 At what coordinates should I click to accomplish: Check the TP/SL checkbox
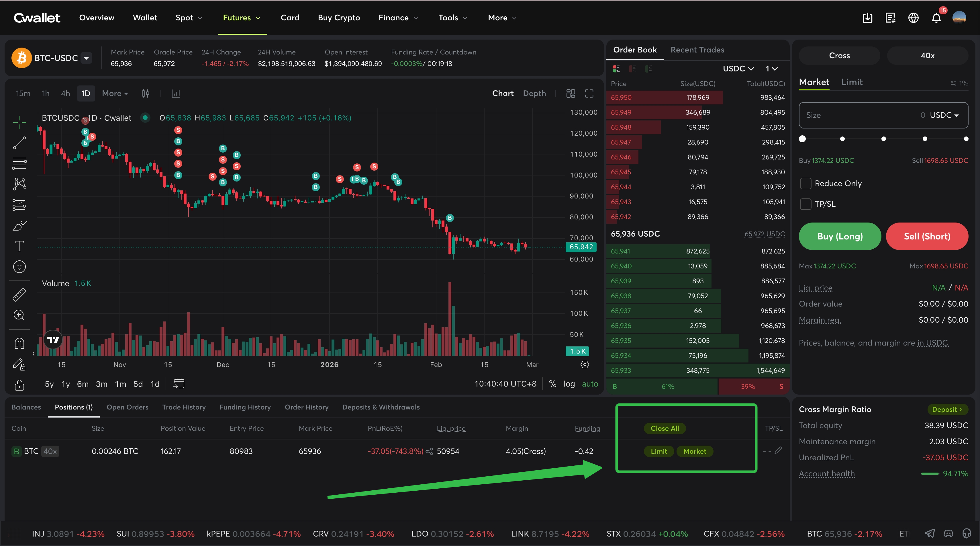(805, 204)
